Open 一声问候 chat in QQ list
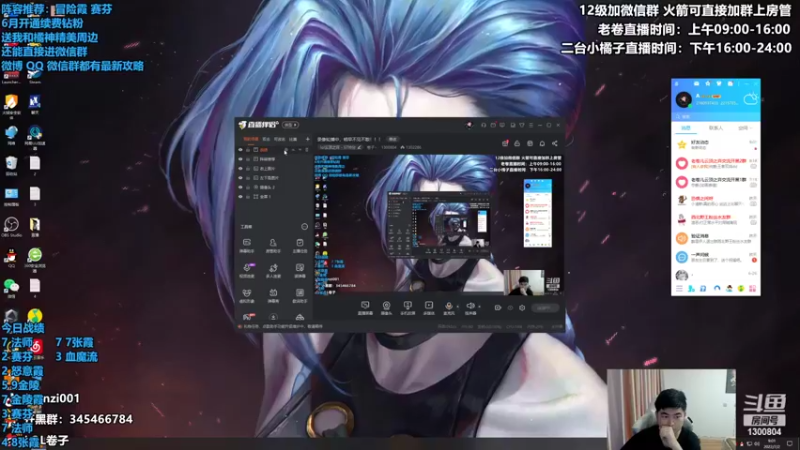The image size is (800, 450). click(716, 257)
